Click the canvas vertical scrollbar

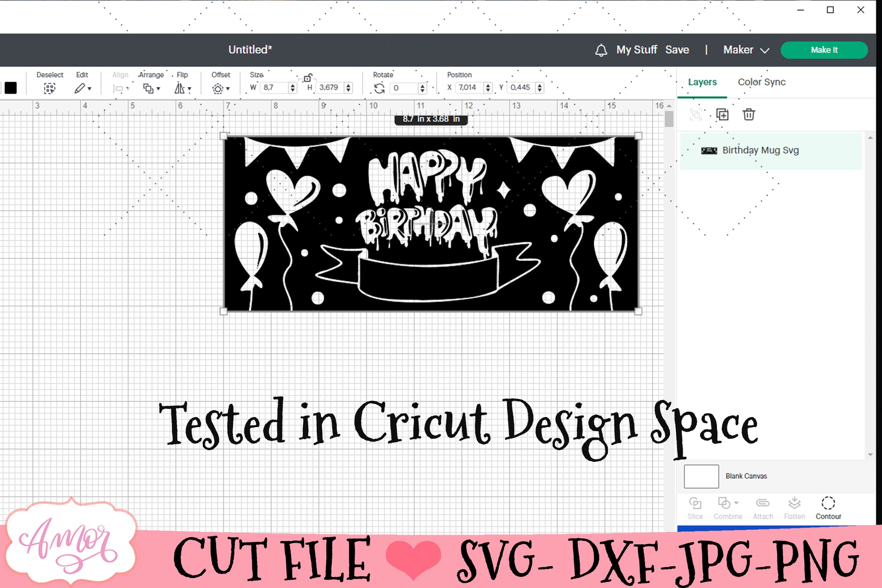click(x=669, y=119)
